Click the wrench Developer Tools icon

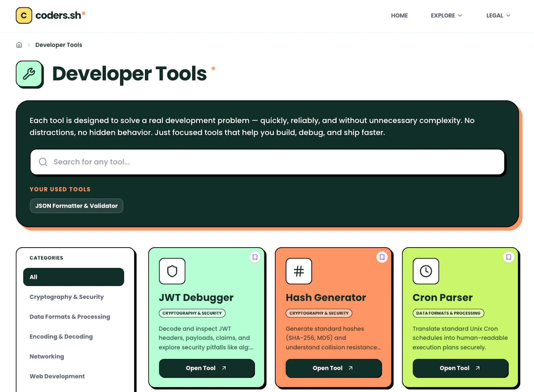click(29, 74)
